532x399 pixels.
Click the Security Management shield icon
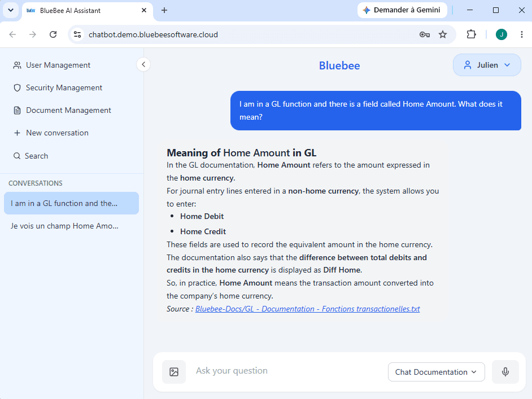point(17,88)
